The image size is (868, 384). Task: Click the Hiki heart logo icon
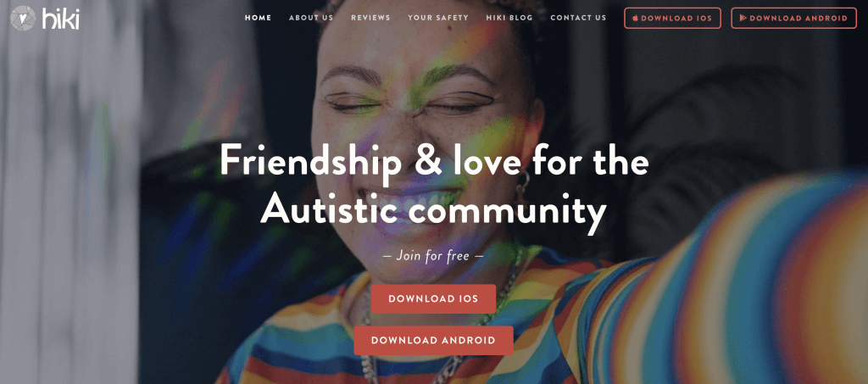click(x=23, y=18)
